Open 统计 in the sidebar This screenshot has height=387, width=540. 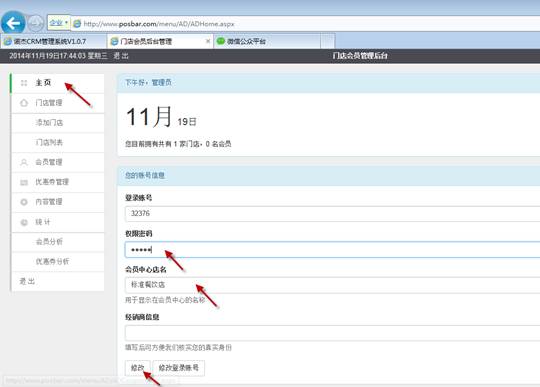pyautogui.click(x=58, y=222)
